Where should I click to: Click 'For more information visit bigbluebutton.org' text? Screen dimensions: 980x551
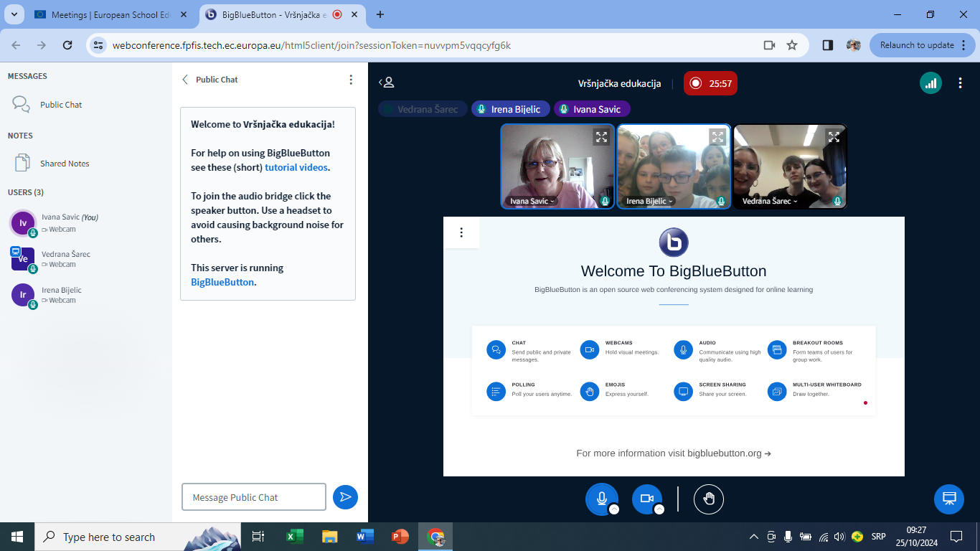point(674,453)
